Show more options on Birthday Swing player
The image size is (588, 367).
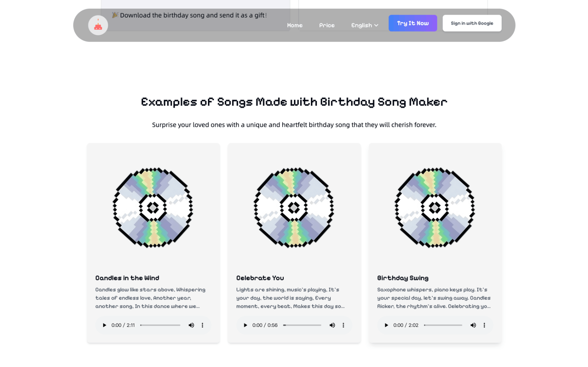click(484, 325)
